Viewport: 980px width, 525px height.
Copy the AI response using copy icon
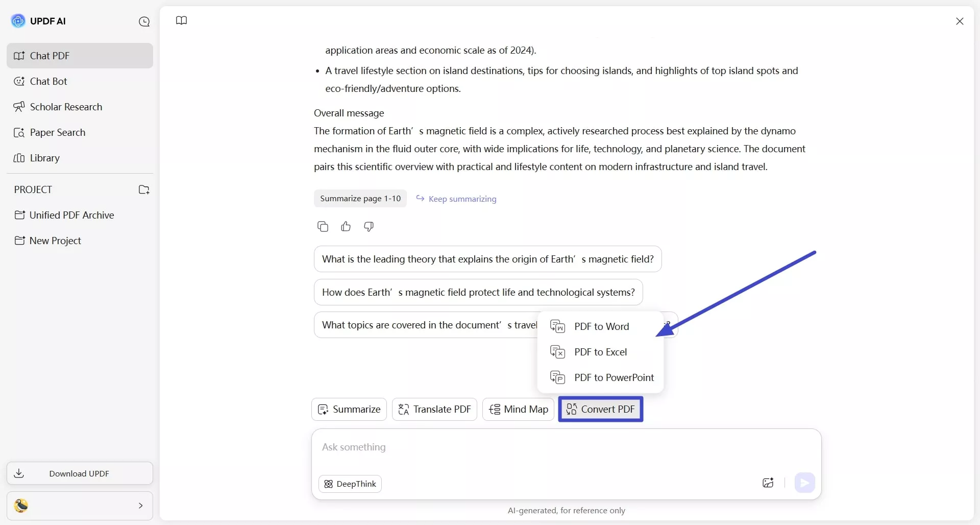[x=323, y=226]
